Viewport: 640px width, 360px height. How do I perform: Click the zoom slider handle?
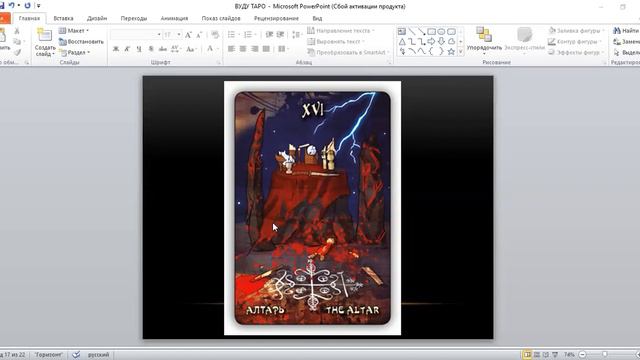pyautogui.click(x=604, y=354)
